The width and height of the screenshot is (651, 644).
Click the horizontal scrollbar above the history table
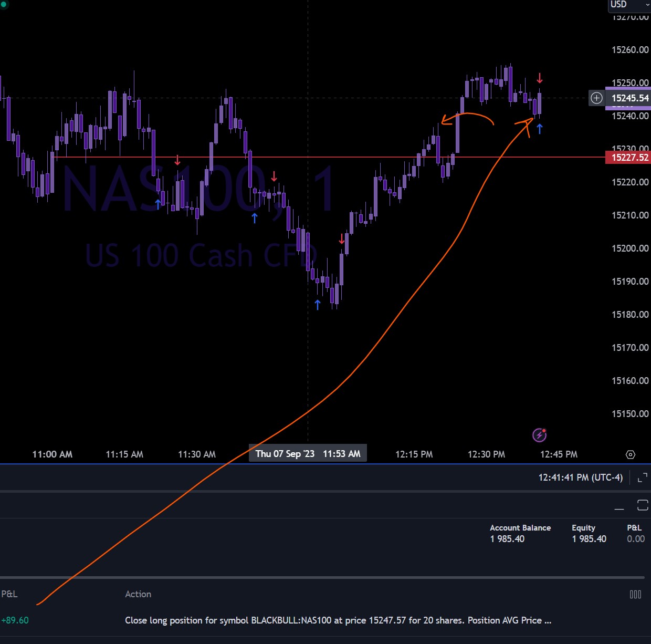tap(322, 577)
